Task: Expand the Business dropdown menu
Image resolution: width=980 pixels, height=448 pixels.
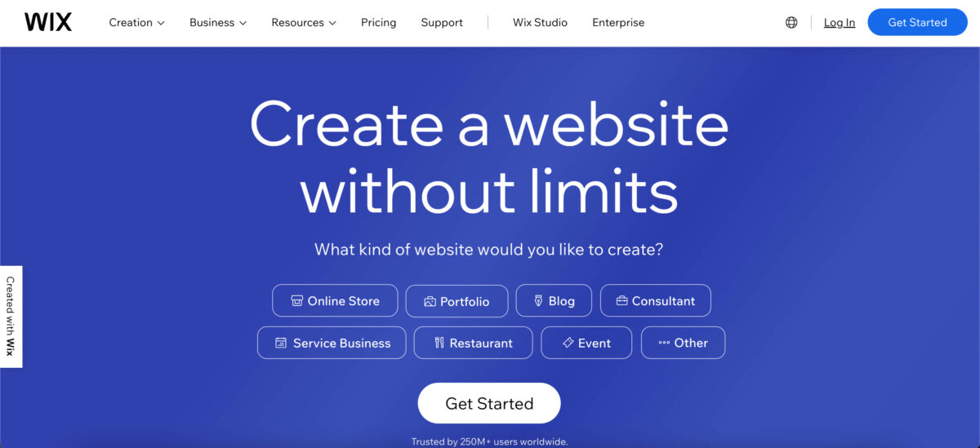Action: point(218,23)
